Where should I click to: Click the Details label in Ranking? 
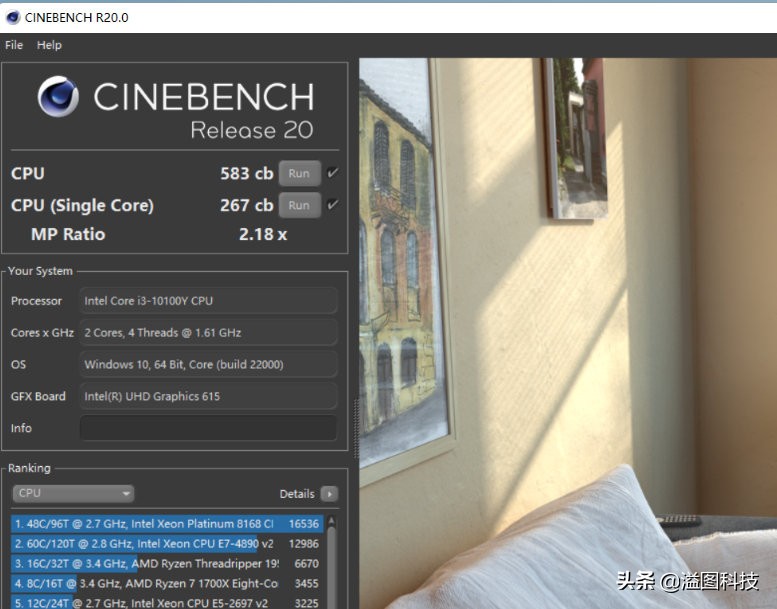click(297, 494)
